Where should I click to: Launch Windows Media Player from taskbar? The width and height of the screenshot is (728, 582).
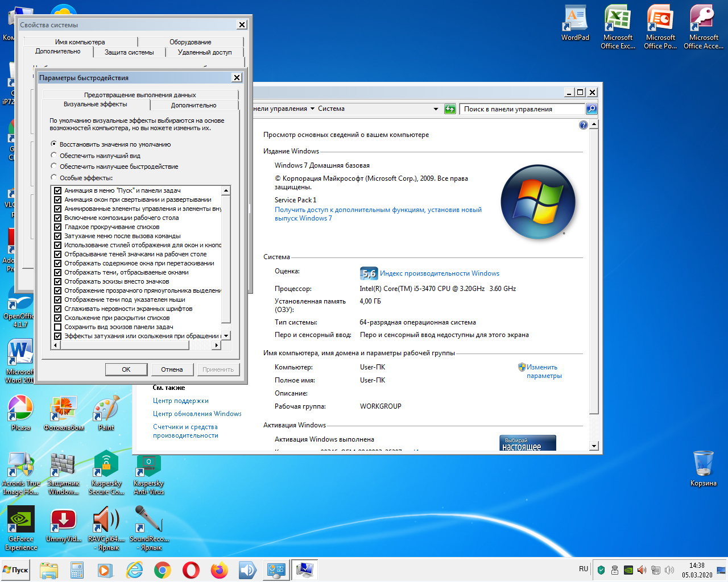click(104, 570)
